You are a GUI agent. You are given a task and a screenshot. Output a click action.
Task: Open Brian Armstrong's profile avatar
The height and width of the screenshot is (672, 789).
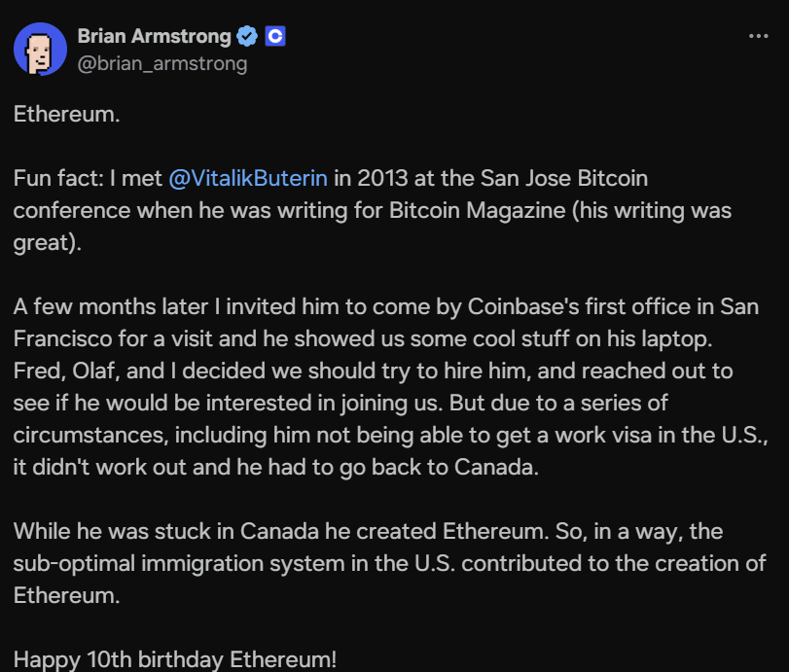pos(40,50)
